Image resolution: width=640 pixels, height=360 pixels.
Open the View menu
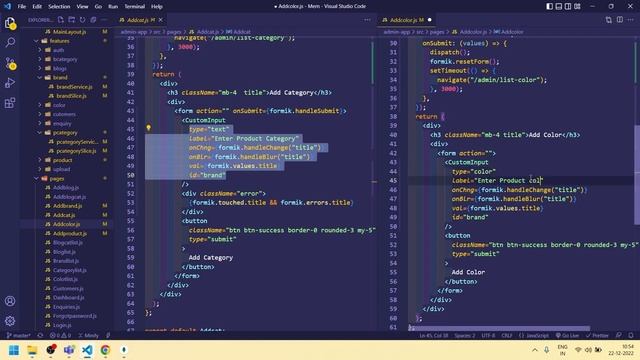82,7
